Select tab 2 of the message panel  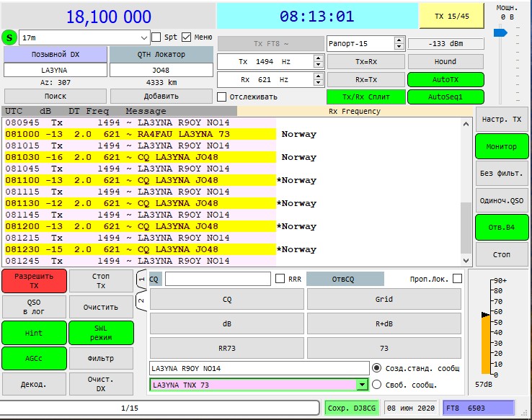(x=141, y=300)
